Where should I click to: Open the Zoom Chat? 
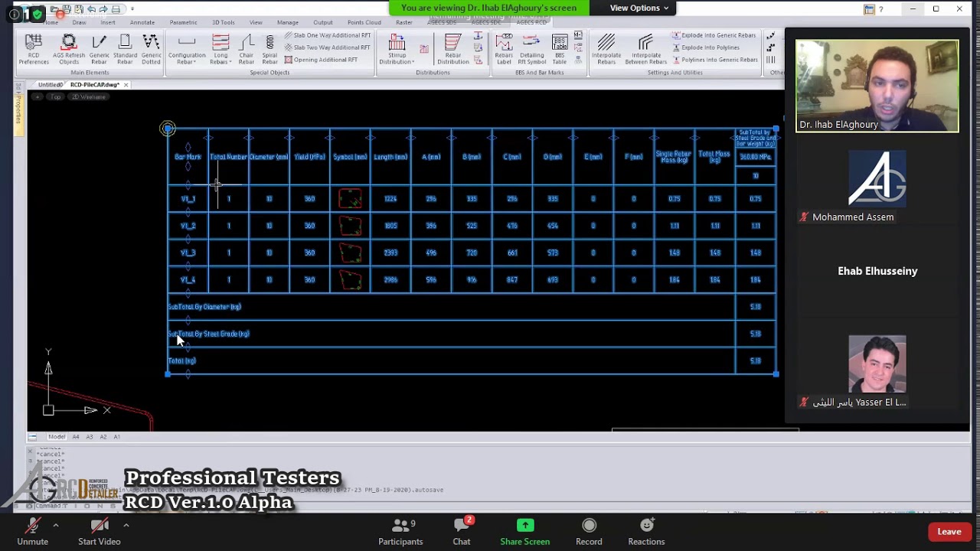[x=462, y=532]
